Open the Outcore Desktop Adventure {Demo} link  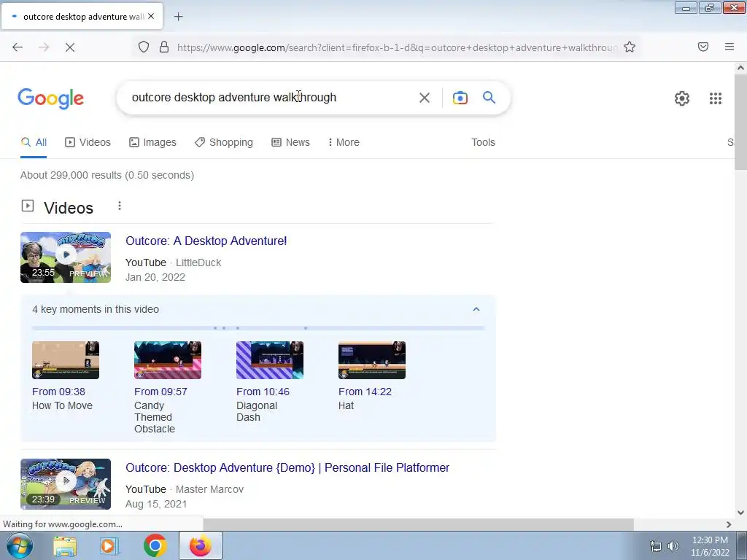click(287, 467)
